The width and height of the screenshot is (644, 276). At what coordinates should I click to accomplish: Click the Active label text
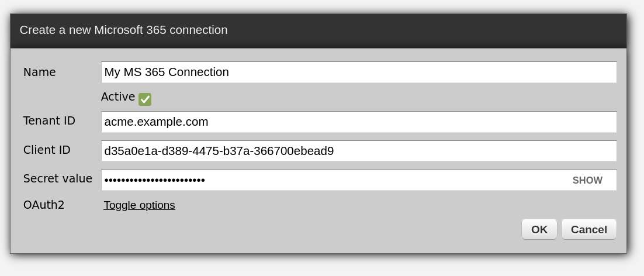(x=117, y=97)
